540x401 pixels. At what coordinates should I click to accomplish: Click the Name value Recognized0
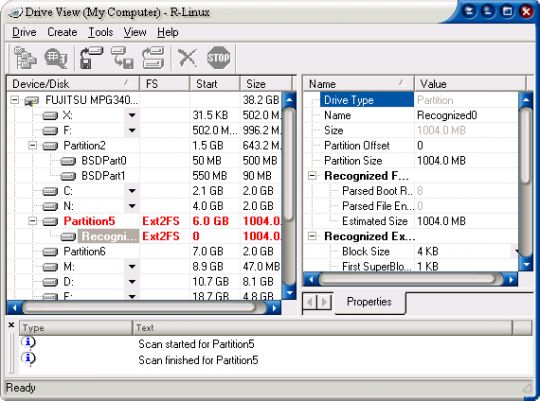(447, 115)
